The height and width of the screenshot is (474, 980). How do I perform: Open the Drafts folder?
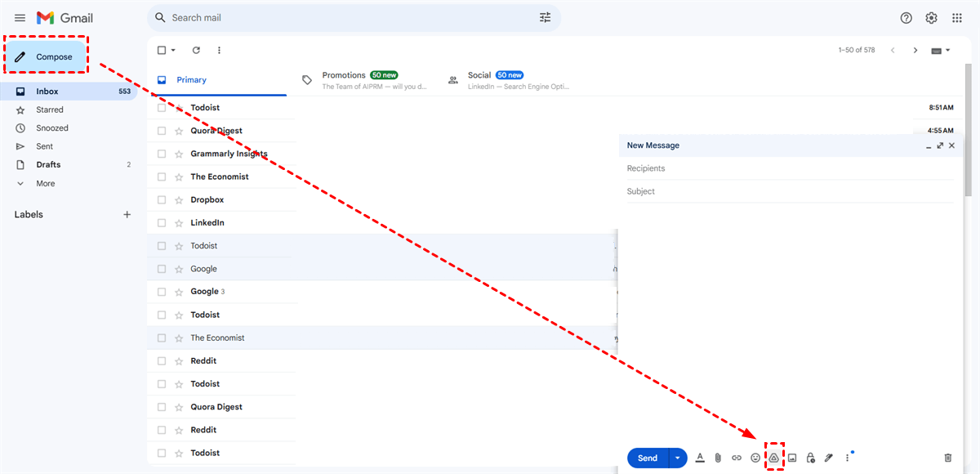69,164
